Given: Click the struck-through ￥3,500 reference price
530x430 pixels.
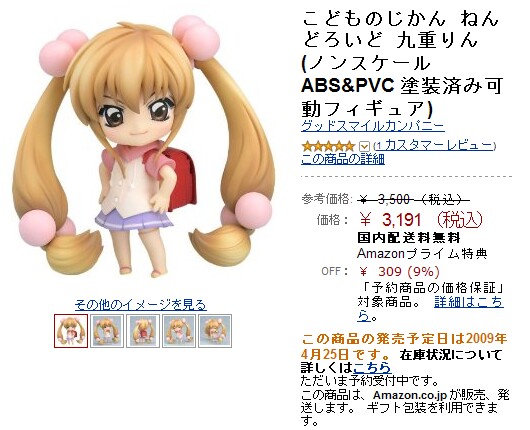Looking at the screenshot, I should [x=413, y=200].
